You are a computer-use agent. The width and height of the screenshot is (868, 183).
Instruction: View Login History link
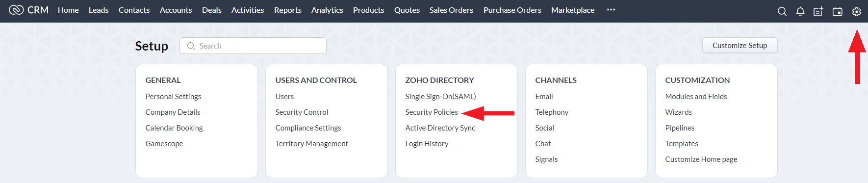427,144
